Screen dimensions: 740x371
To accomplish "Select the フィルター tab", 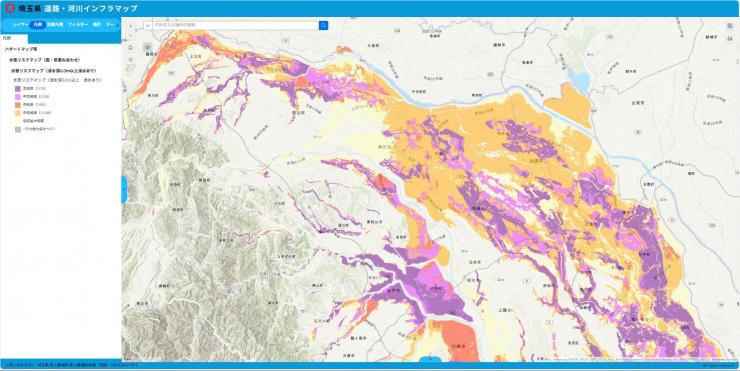I will (78, 25).
